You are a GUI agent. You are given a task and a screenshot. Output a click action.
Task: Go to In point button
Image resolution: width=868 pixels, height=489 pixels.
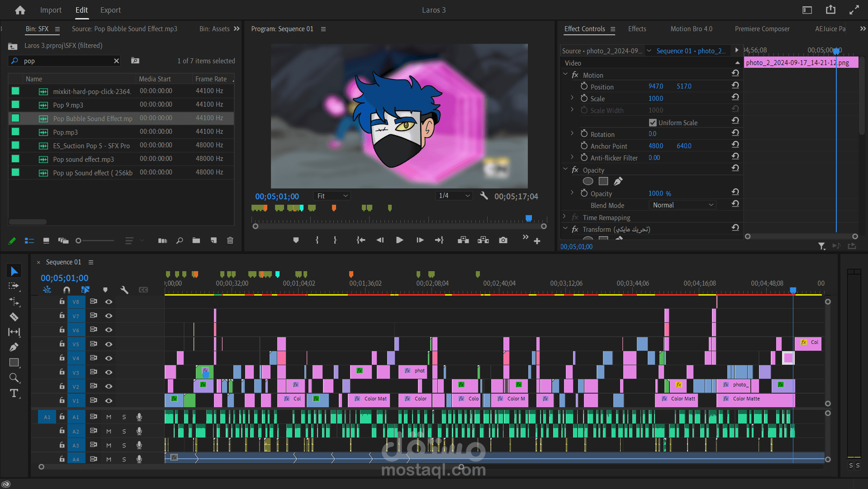360,240
